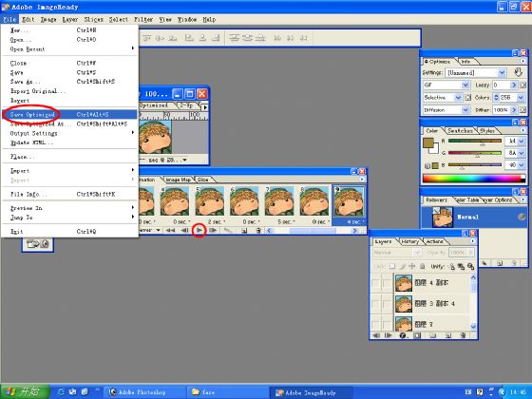532x399 pixels.
Task: Add layer mask icon in Layers palette
Action: click(417, 335)
